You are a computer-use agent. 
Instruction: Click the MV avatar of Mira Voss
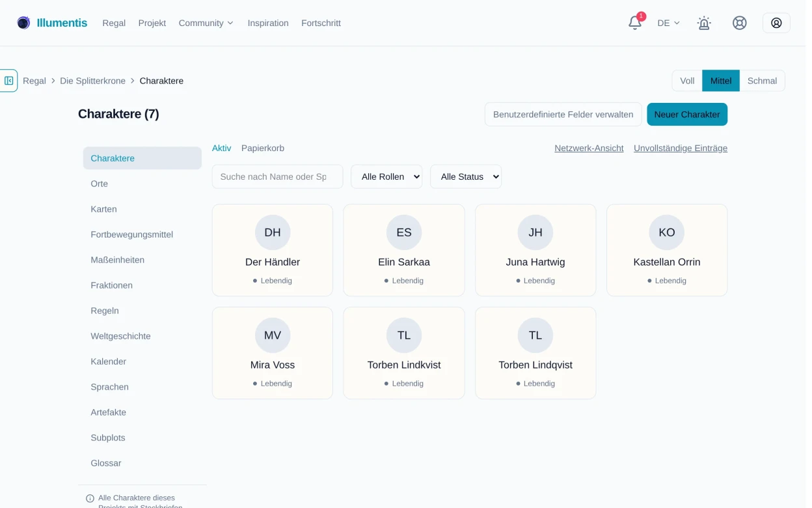(x=273, y=335)
